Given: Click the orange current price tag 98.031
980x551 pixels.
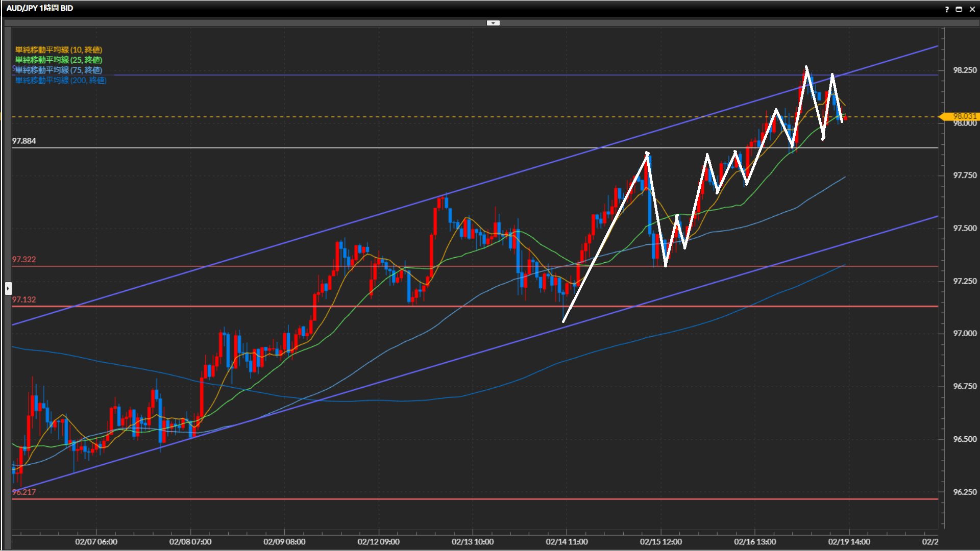Looking at the screenshot, I should (x=961, y=116).
